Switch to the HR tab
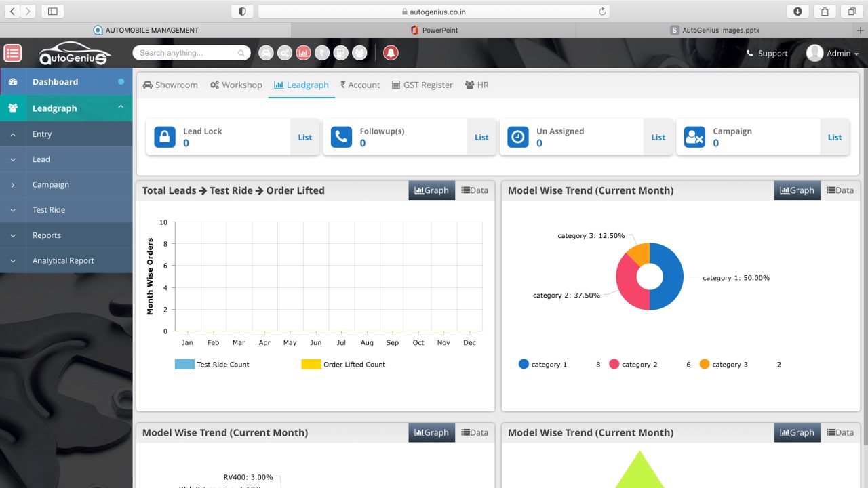 477,85
